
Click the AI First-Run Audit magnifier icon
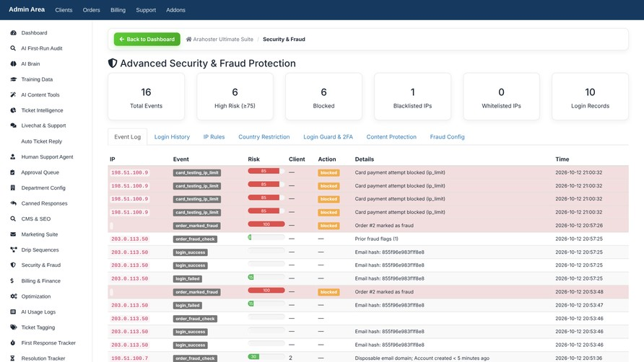13,48
